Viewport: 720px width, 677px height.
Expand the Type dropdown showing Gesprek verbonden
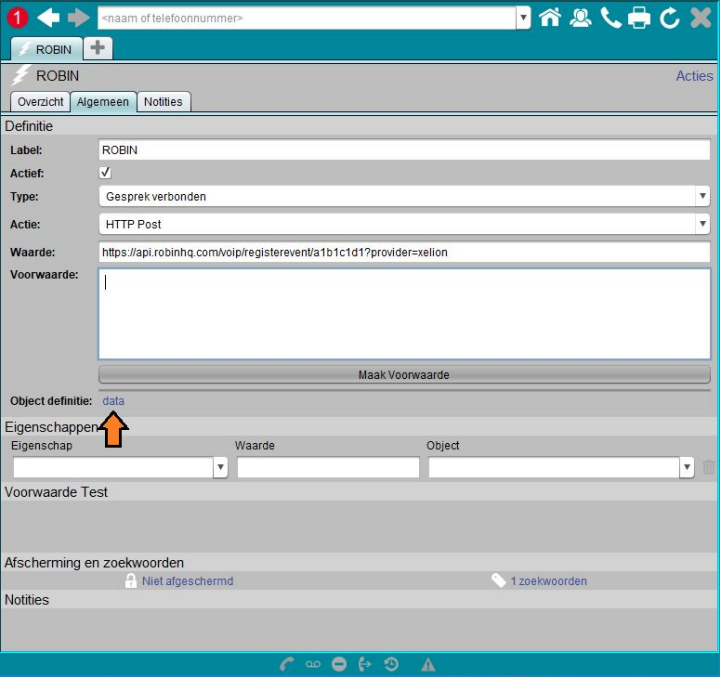coord(403,197)
